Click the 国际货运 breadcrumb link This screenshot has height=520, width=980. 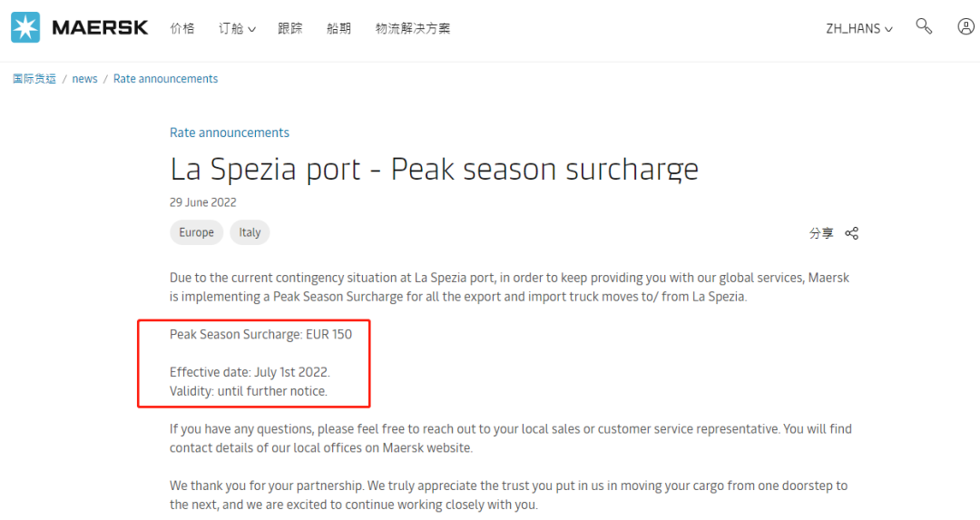pyautogui.click(x=34, y=79)
